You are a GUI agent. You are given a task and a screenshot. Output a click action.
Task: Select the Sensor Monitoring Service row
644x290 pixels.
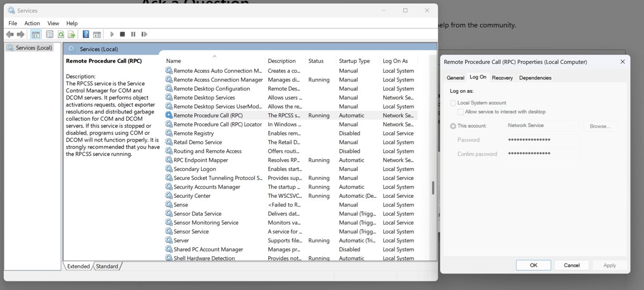coord(291,222)
